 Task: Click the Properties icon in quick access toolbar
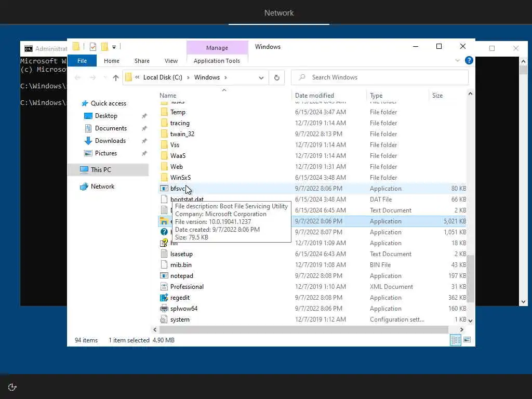point(92,47)
